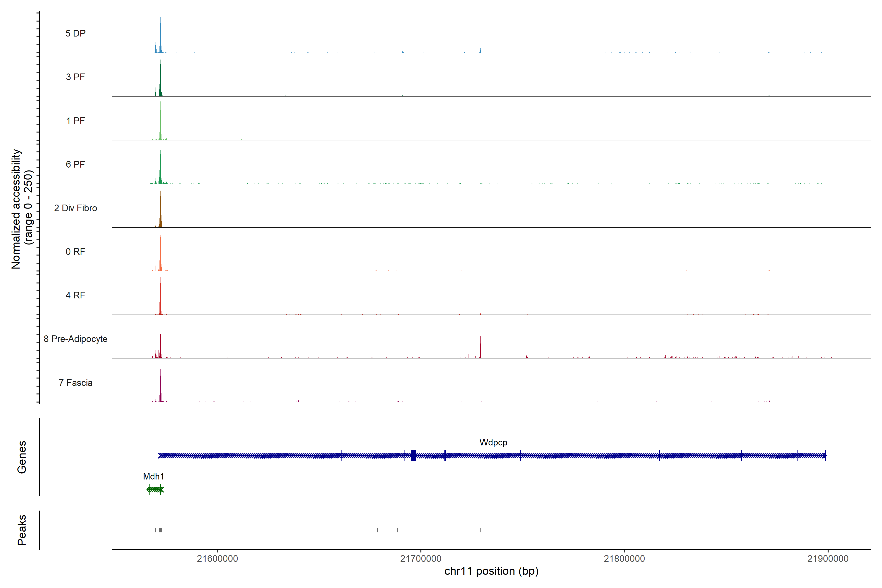Click the chr11 position axis title
882x588 pixels.
[x=491, y=571]
